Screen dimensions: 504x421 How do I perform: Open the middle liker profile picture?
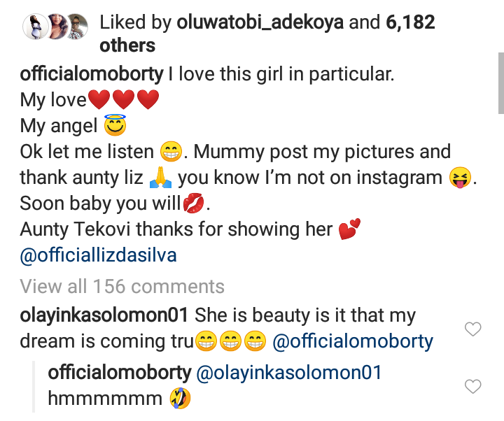pyautogui.click(x=55, y=27)
